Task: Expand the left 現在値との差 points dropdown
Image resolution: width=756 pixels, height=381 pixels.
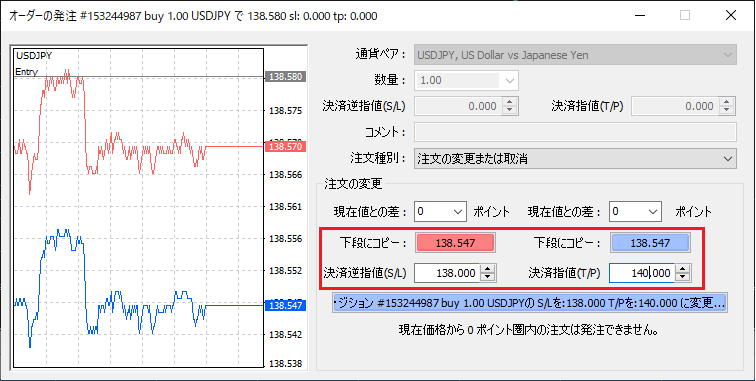Action: click(440, 211)
